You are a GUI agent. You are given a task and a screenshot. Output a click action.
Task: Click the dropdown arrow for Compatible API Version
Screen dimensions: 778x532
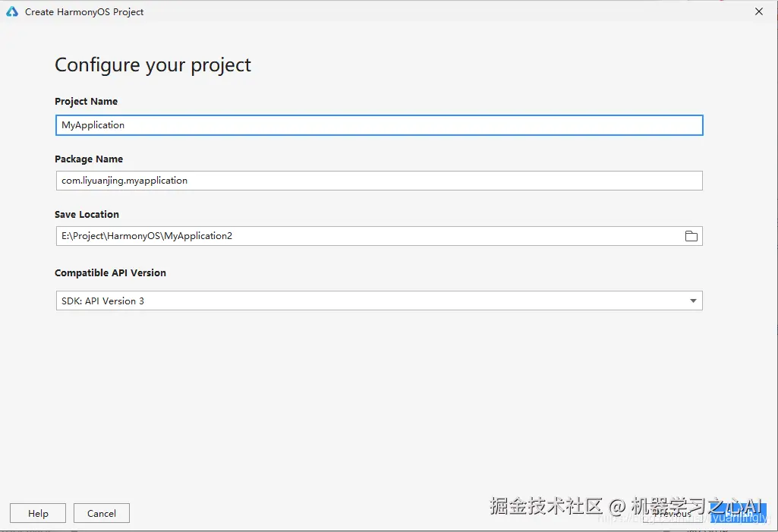692,301
